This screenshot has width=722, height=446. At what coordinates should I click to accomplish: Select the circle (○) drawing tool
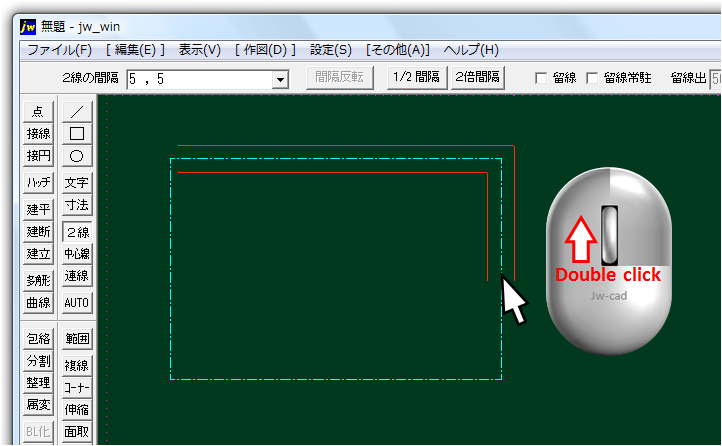pos(77,156)
